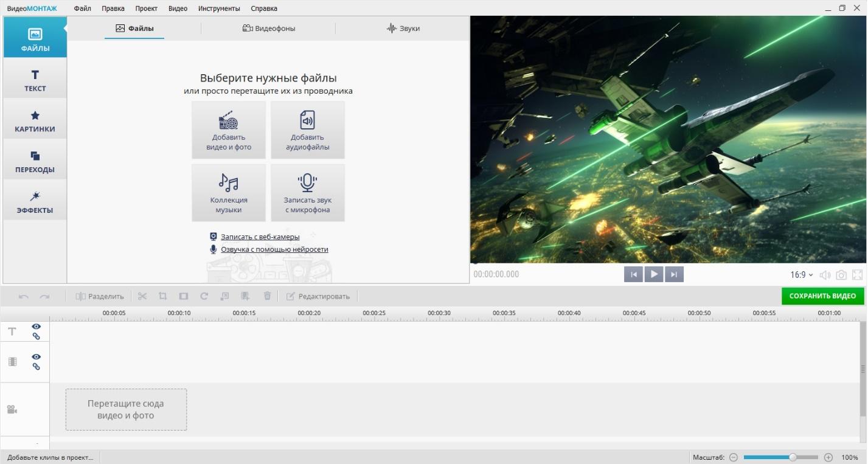The image size is (868, 464).
Task: Open the Картинки sidebar section
Action: 35,119
